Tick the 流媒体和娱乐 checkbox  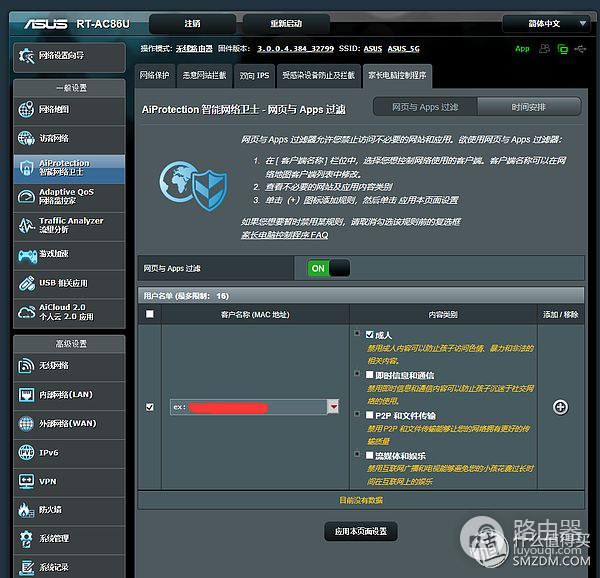[357, 454]
